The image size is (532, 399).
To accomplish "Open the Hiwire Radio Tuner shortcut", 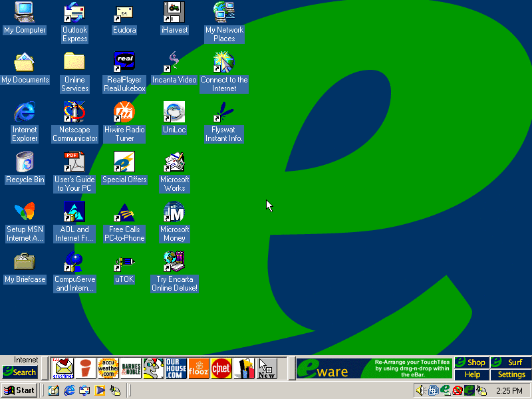I will click(124, 112).
